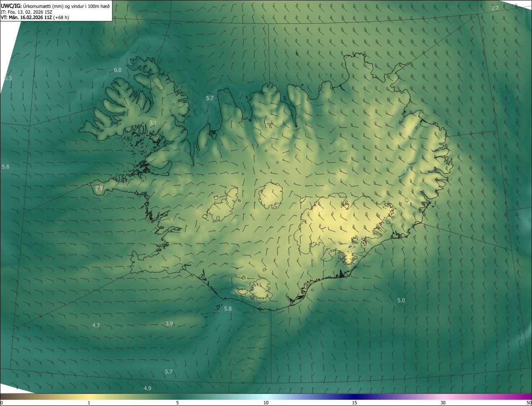The width and height of the screenshot is (532, 406).
Task: Click the 1.1 value on Vatnajökull glacier
Action: point(320,211)
